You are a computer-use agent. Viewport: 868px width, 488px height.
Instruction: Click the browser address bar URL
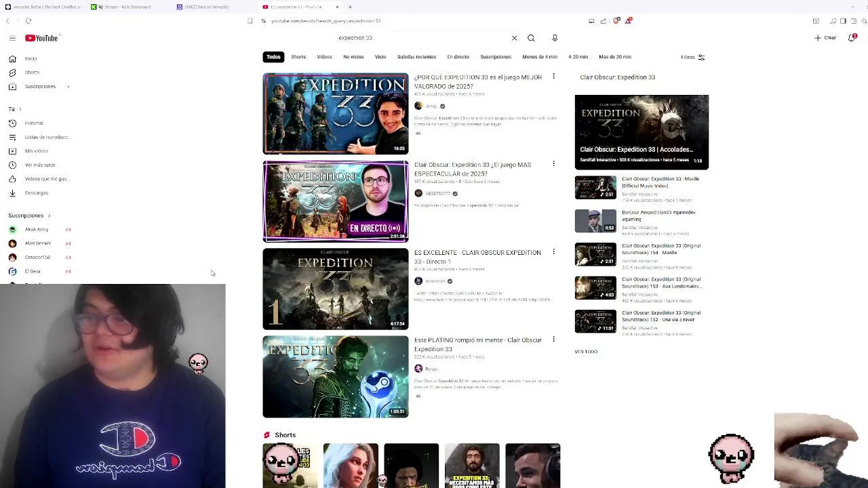coord(325,21)
